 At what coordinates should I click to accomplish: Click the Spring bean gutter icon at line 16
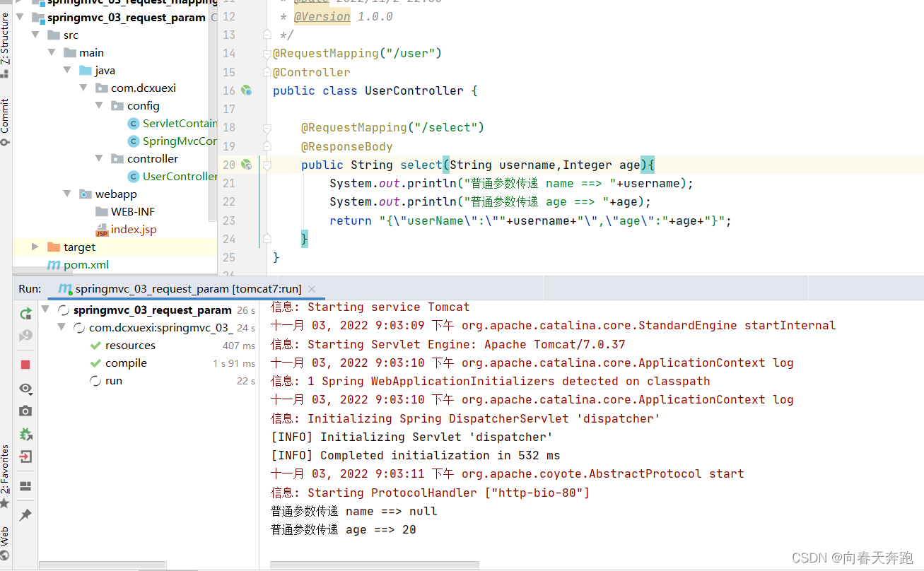(246, 90)
